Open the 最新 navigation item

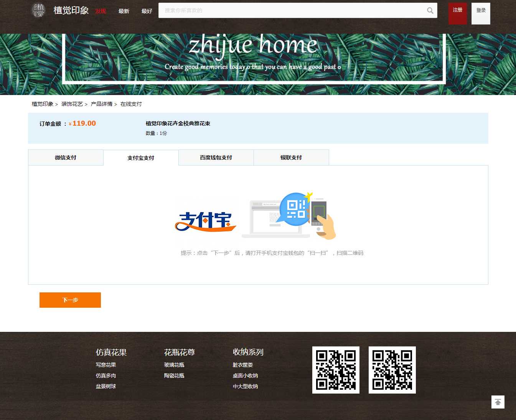pyautogui.click(x=124, y=11)
